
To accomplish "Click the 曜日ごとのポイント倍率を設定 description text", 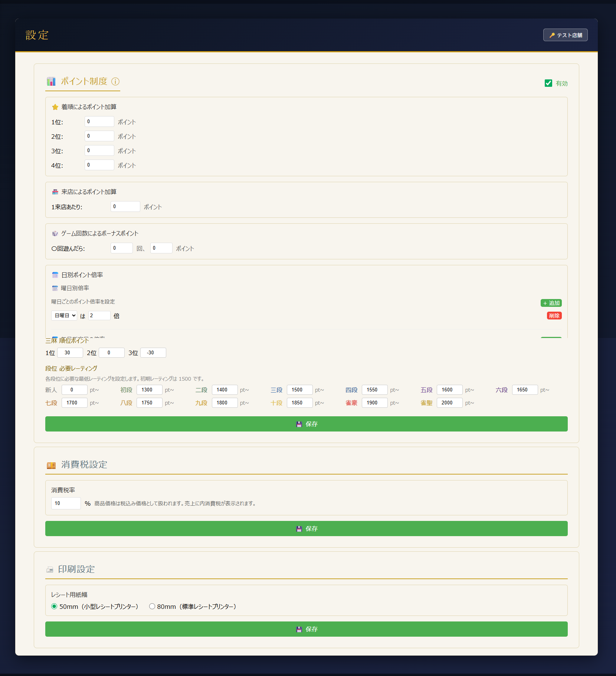I will click(83, 302).
